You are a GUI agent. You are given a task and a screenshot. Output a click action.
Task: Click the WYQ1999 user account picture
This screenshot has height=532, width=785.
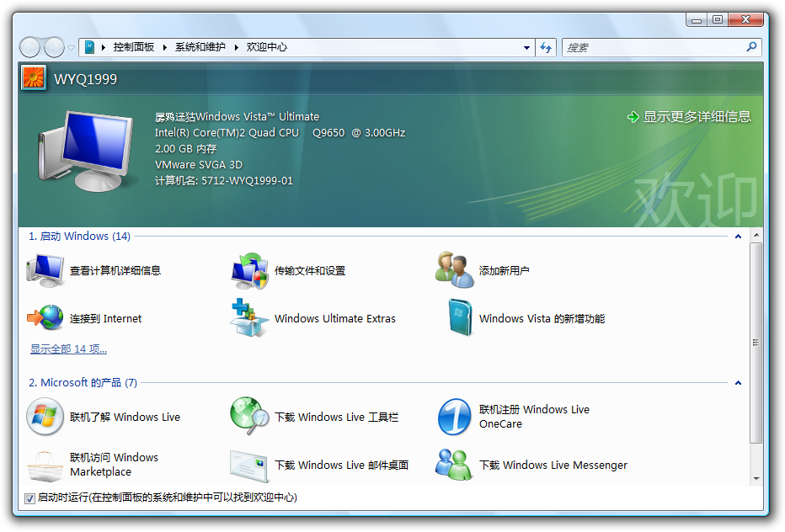[x=34, y=77]
